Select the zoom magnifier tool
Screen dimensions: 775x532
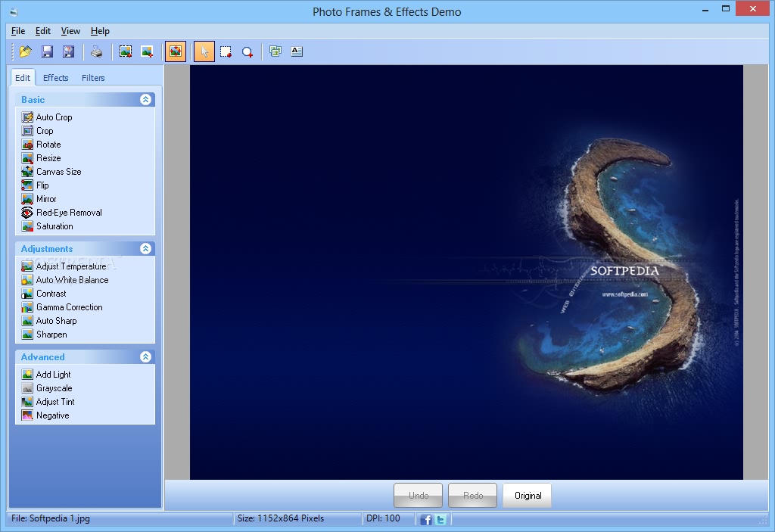click(x=247, y=51)
